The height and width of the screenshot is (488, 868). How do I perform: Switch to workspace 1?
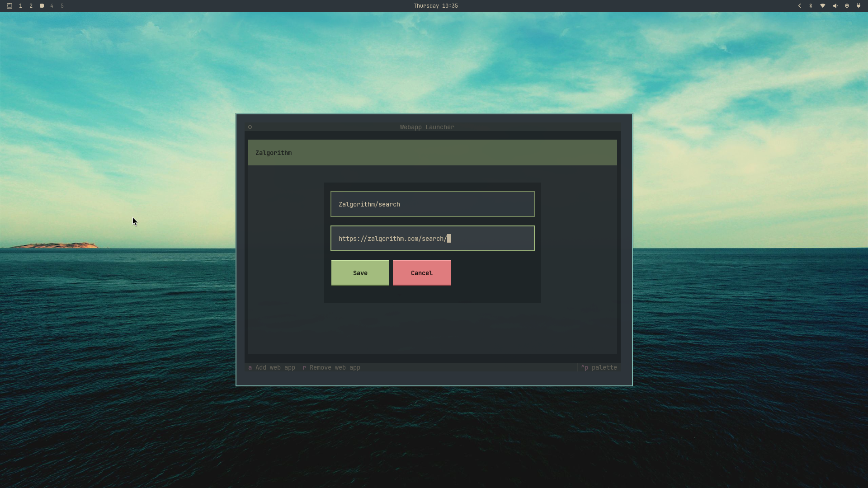pyautogui.click(x=20, y=6)
